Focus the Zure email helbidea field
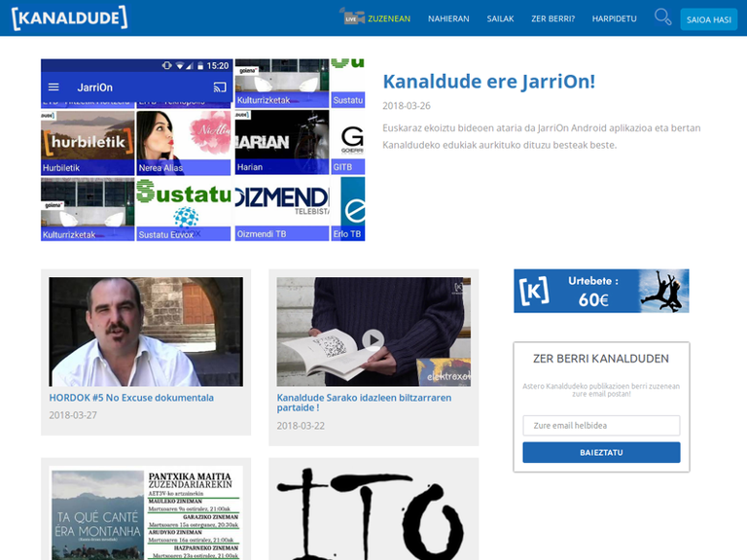 (x=601, y=425)
